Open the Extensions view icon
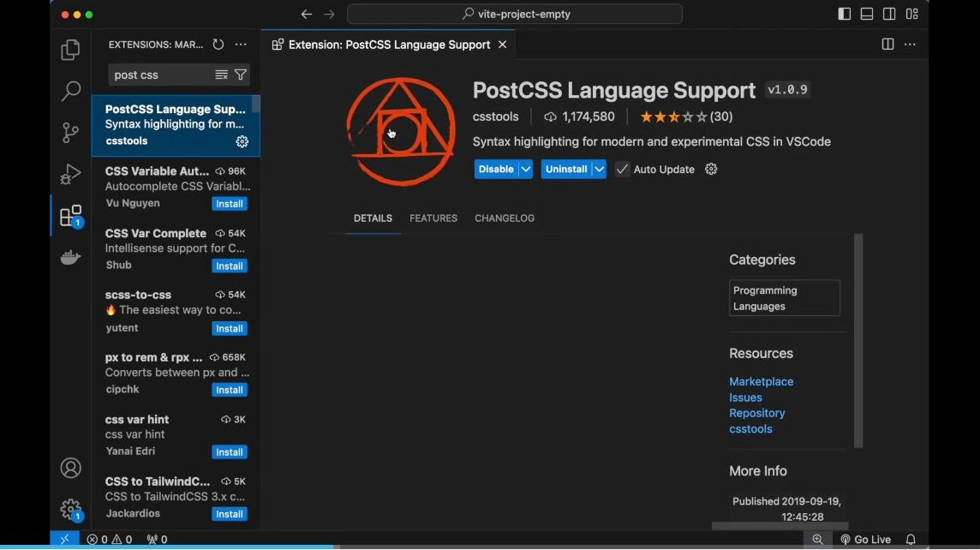980x550 pixels. point(70,216)
